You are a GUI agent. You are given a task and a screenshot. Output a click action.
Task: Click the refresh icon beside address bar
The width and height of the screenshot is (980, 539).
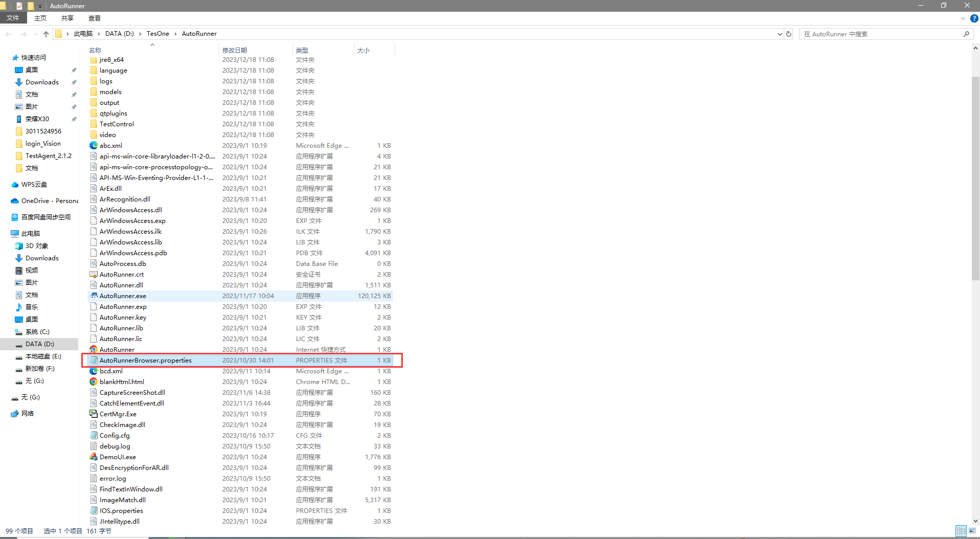pos(789,34)
